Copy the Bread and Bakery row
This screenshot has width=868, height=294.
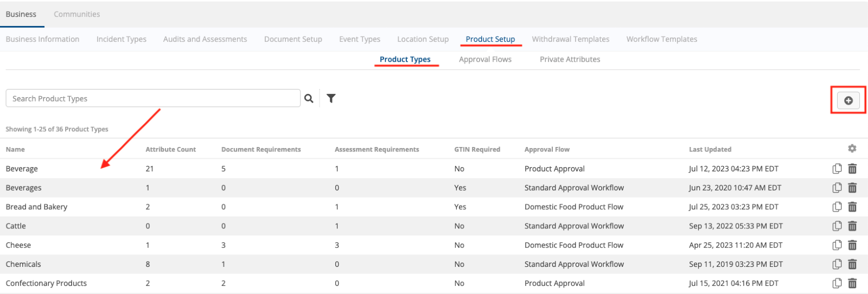pyautogui.click(x=837, y=207)
